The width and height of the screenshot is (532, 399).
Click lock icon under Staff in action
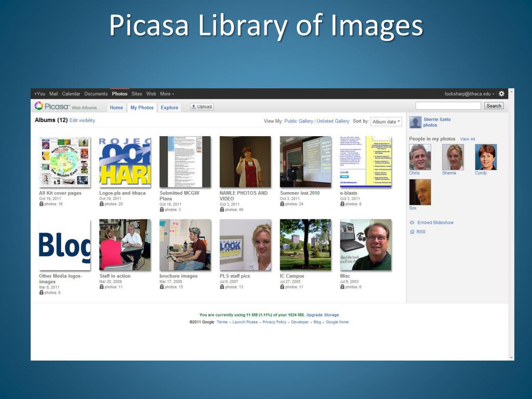(101, 287)
